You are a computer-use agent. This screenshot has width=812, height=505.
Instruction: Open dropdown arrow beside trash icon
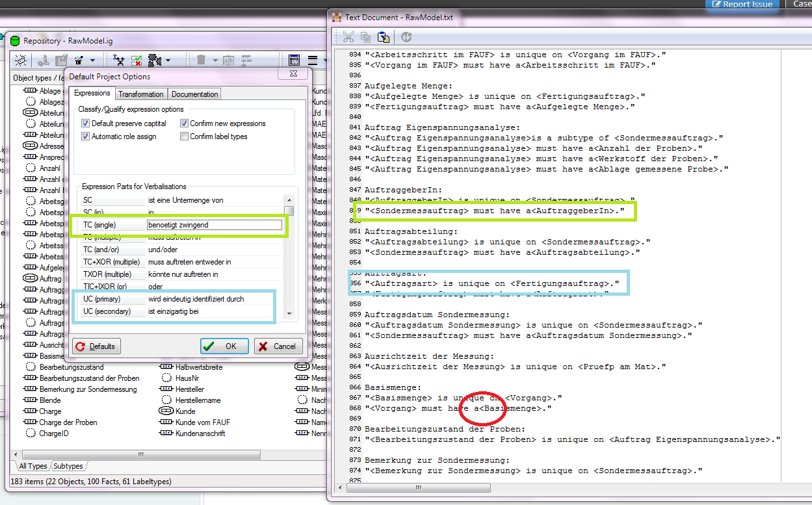215,60
